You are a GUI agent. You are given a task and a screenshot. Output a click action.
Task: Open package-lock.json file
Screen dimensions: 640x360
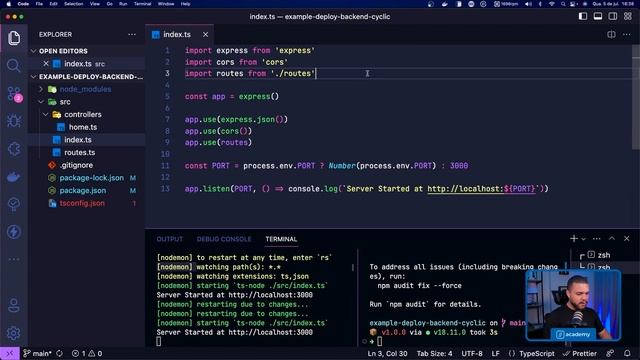pos(91,178)
